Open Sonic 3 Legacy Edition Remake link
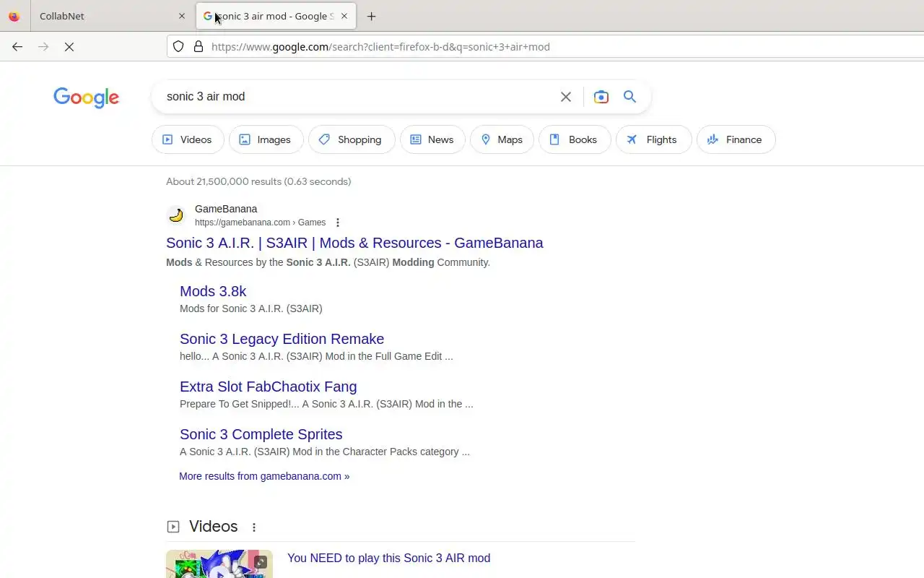The image size is (924, 578). click(282, 339)
